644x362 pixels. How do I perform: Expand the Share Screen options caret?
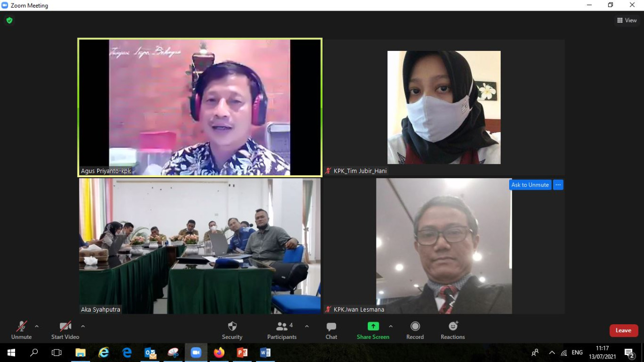[x=391, y=326]
